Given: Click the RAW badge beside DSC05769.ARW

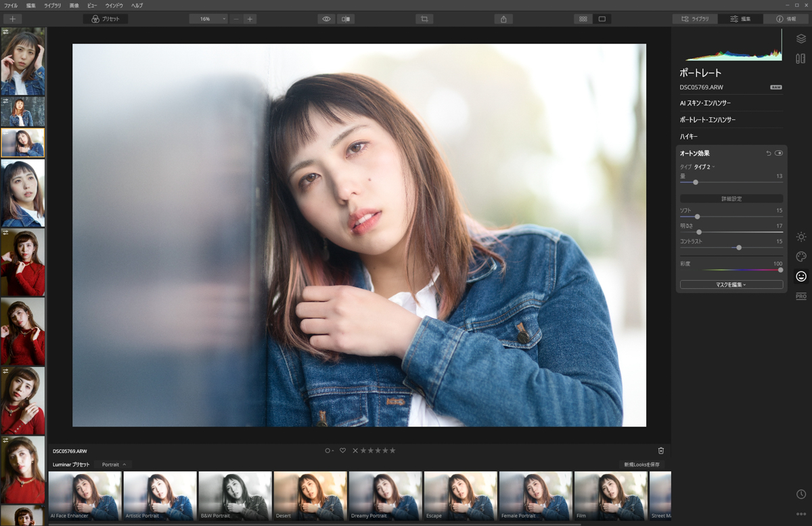Looking at the screenshot, I should 776,87.
